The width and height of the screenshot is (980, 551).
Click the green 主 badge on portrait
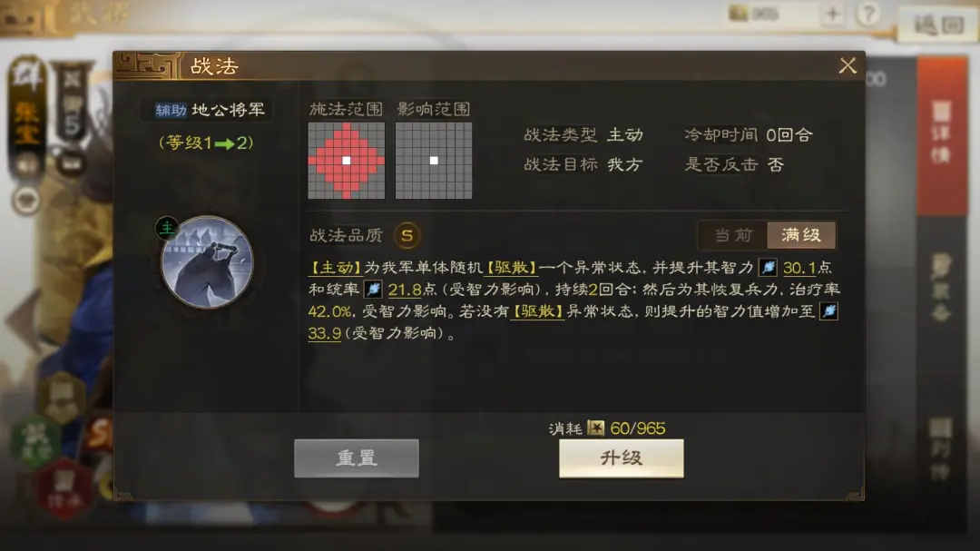coord(167,228)
